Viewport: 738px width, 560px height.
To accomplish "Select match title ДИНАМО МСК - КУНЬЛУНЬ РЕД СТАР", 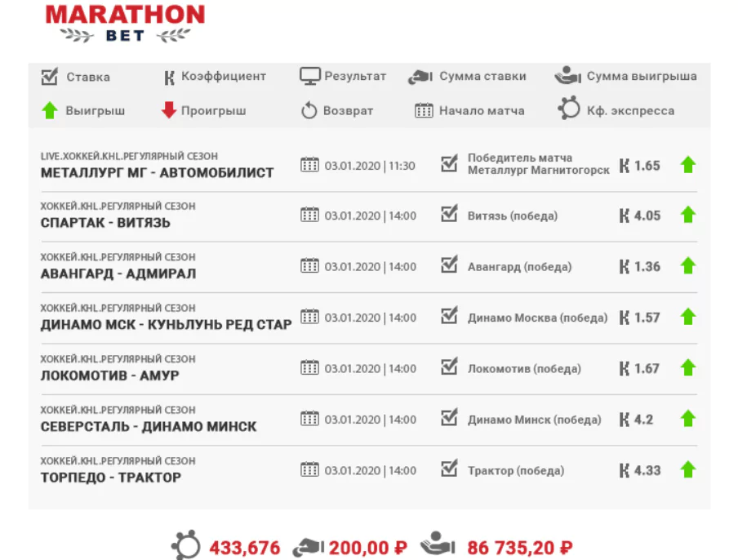I will click(x=167, y=325).
